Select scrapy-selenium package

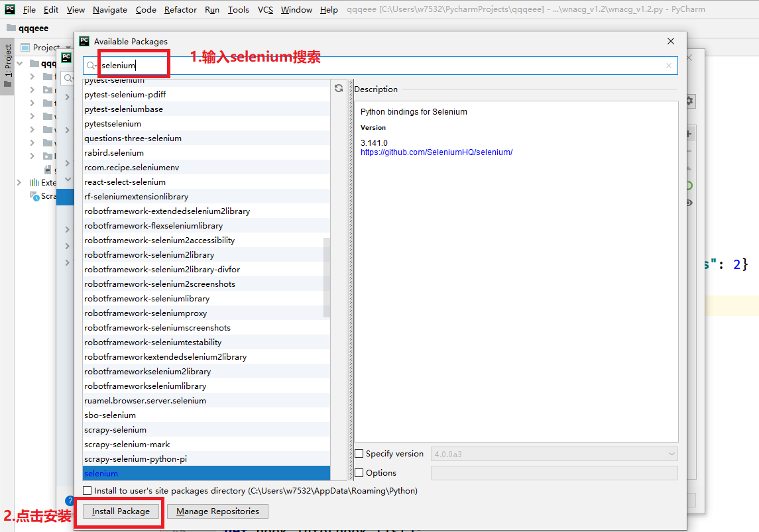(x=206, y=429)
